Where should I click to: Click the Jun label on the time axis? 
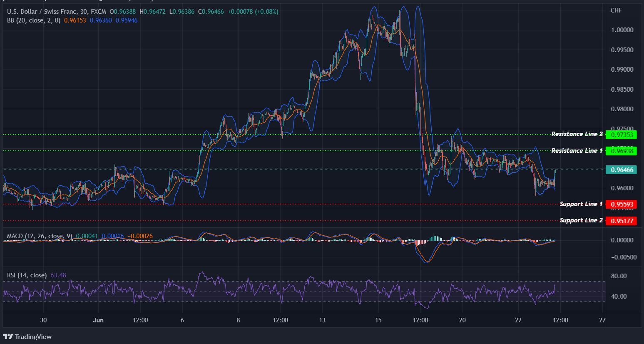(98, 320)
